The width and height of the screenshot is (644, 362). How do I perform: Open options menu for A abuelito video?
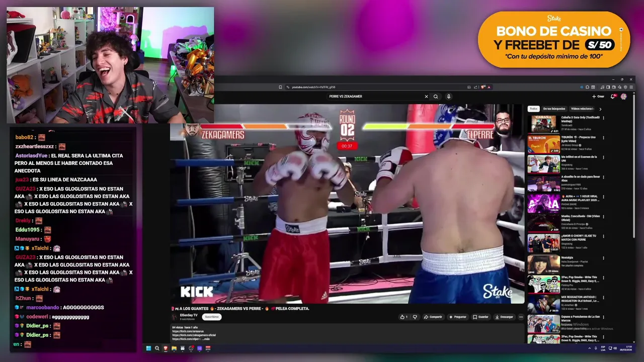[x=603, y=177]
